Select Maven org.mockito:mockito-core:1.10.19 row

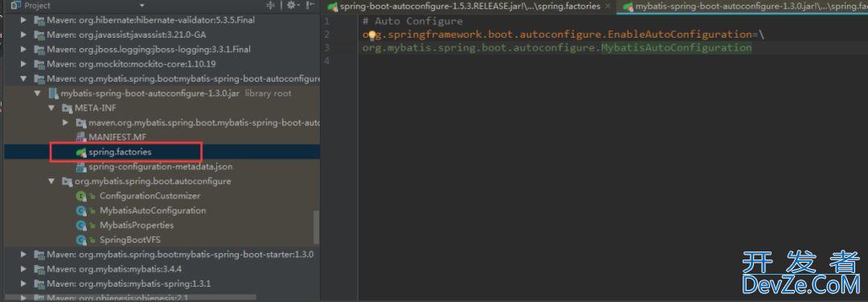pyautogui.click(x=162, y=63)
